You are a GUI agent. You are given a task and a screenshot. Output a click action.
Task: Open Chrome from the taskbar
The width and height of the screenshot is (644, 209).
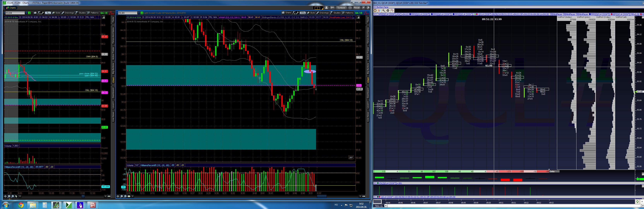21,205
